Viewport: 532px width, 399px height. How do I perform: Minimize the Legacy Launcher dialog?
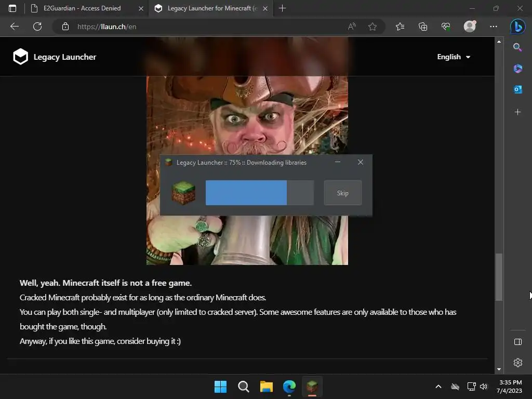(x=338, y=162)
